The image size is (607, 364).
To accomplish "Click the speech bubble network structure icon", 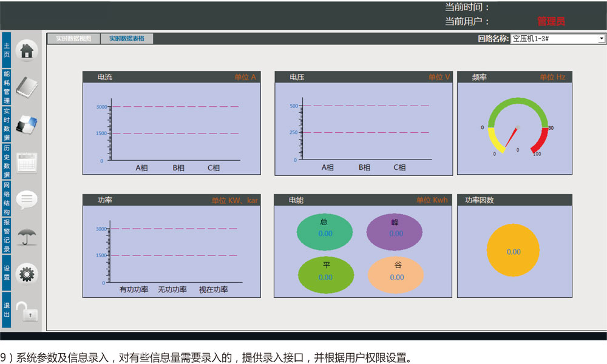I will 26,200.
